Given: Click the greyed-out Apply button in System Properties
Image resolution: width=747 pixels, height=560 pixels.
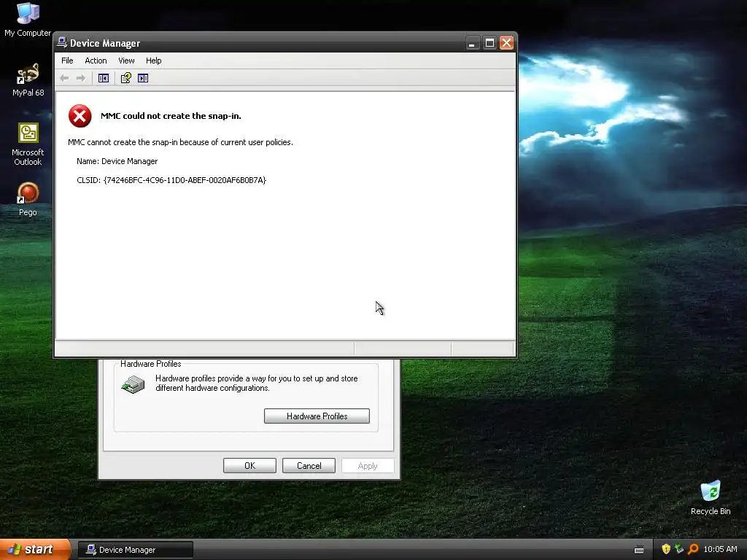Looking at the screenshot, I should [368, 466].
